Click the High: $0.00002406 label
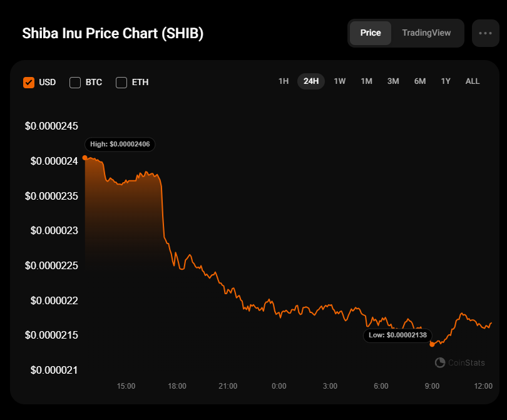The width and height of the screenshot is (507, 420). point(120,144)
